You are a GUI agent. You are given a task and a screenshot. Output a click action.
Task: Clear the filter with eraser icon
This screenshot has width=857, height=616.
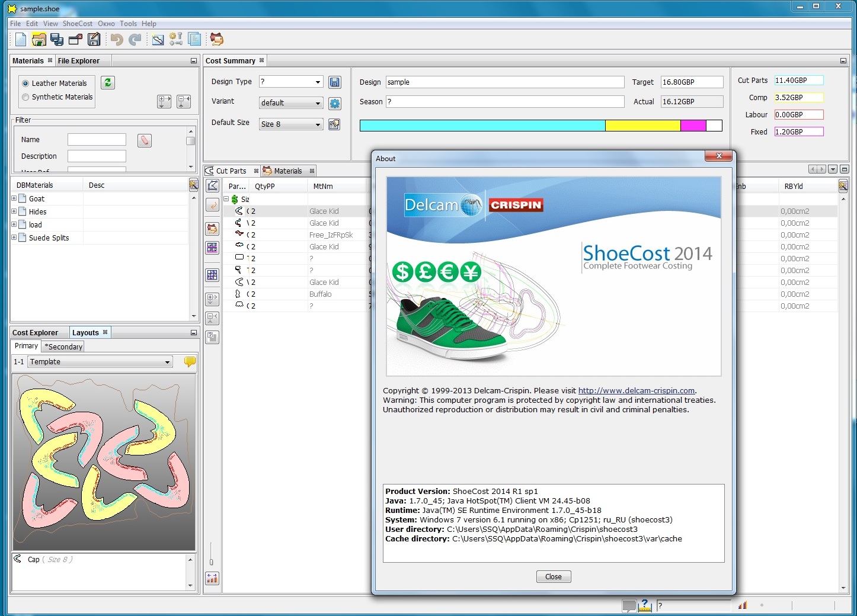[x=145, y=140]
